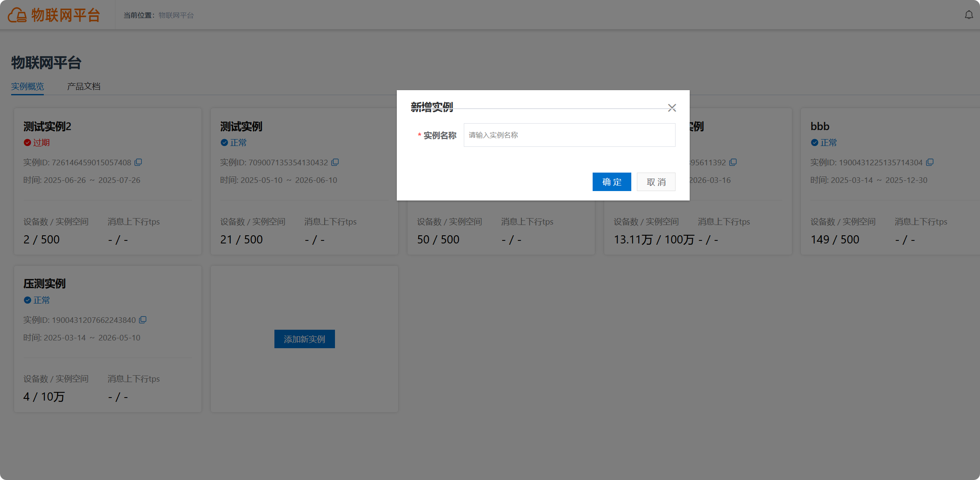Copy instance ID 709007135354130432

(335, 162)
